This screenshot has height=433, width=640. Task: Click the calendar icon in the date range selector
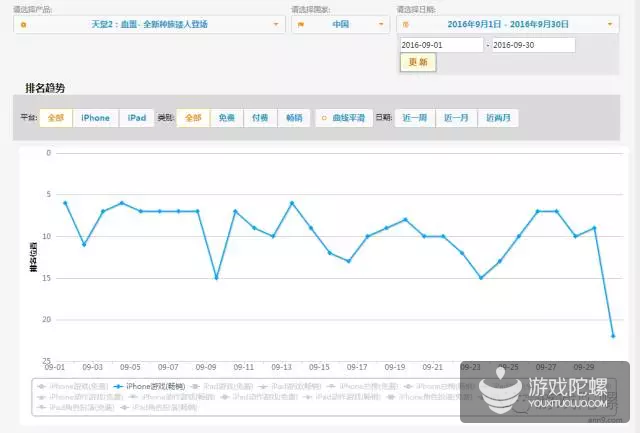pos(405,24)
